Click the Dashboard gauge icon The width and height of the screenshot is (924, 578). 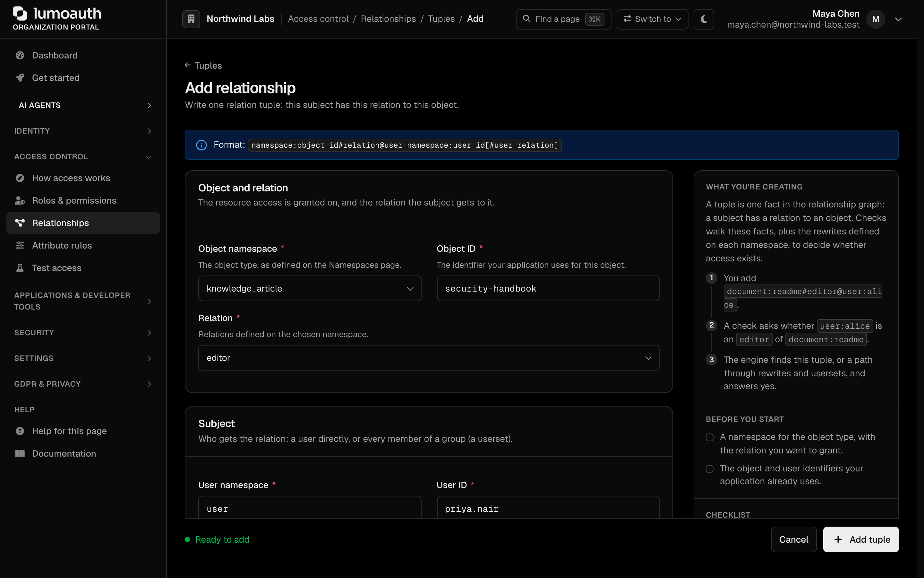(x=20, y=56)
